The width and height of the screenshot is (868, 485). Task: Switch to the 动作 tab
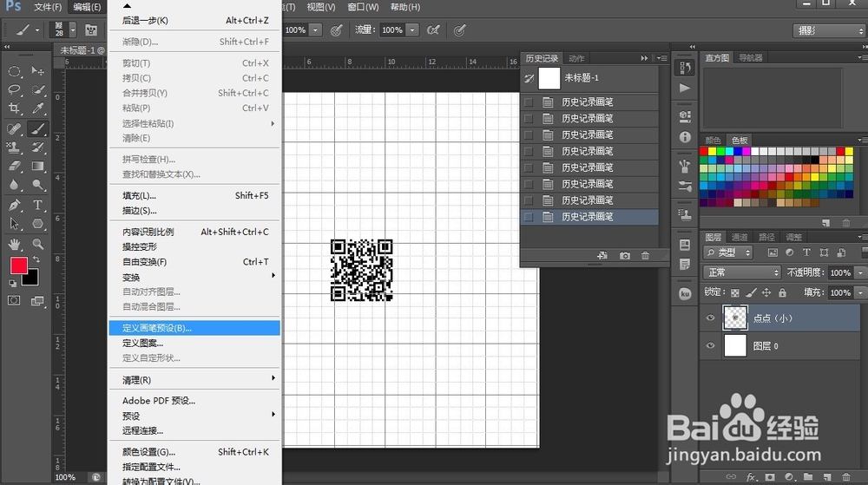(x=576, y=58)
